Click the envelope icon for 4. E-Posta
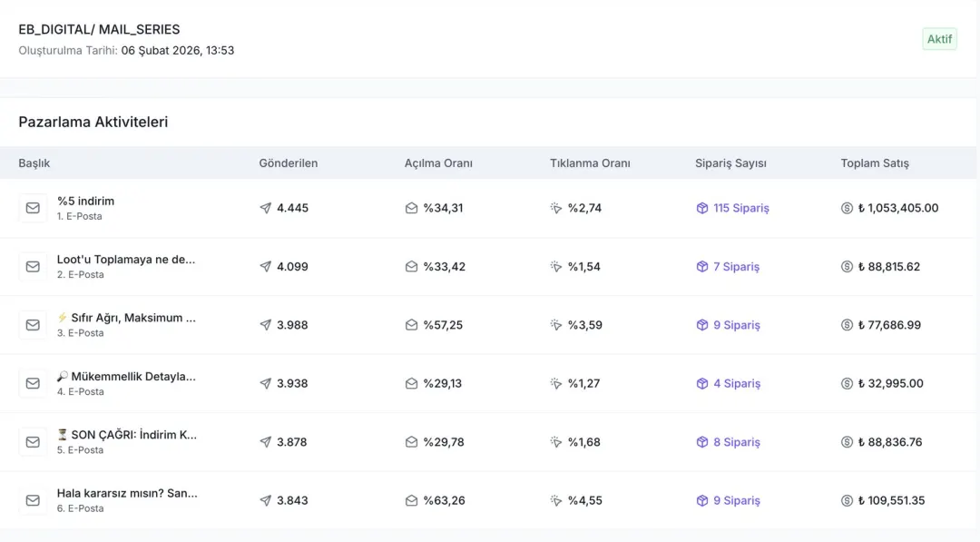The image size is (980, 542). 33,384
